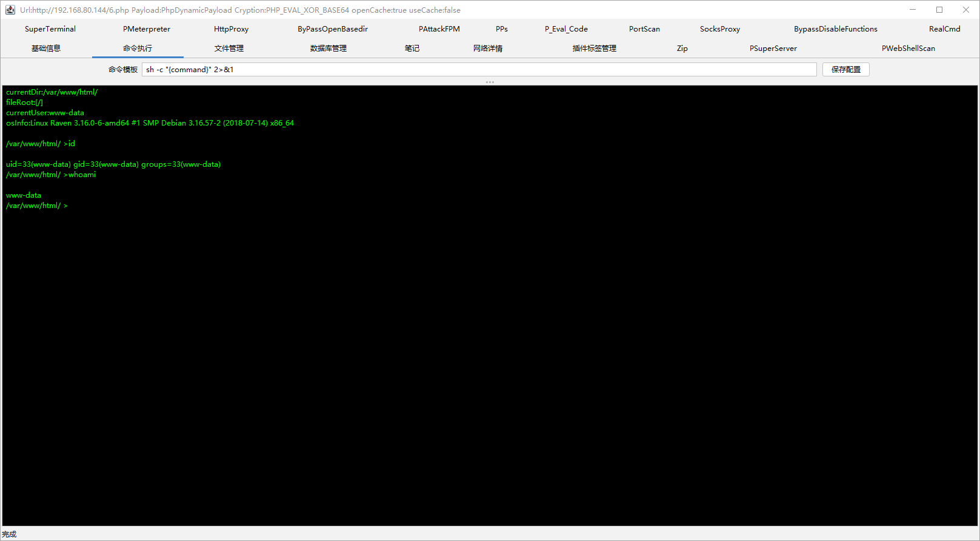
Task: Click the Godzilla app icon in title bar
Action: pos(10,10)
